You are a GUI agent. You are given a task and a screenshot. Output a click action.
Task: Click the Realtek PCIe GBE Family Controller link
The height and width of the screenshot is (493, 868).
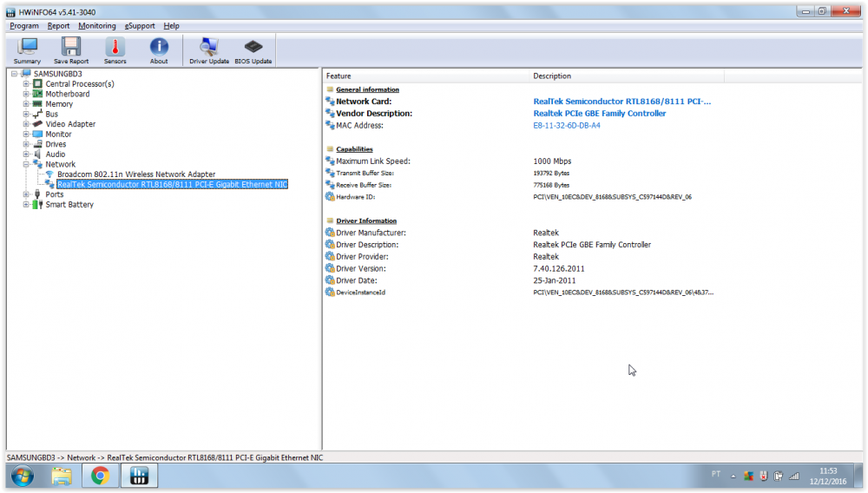599,114
